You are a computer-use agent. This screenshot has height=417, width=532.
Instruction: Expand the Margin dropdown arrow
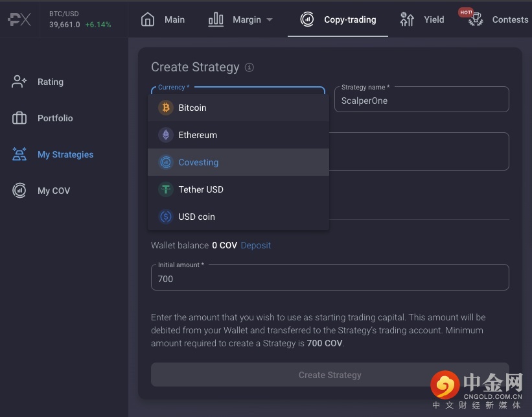click(x=270, y=20)
